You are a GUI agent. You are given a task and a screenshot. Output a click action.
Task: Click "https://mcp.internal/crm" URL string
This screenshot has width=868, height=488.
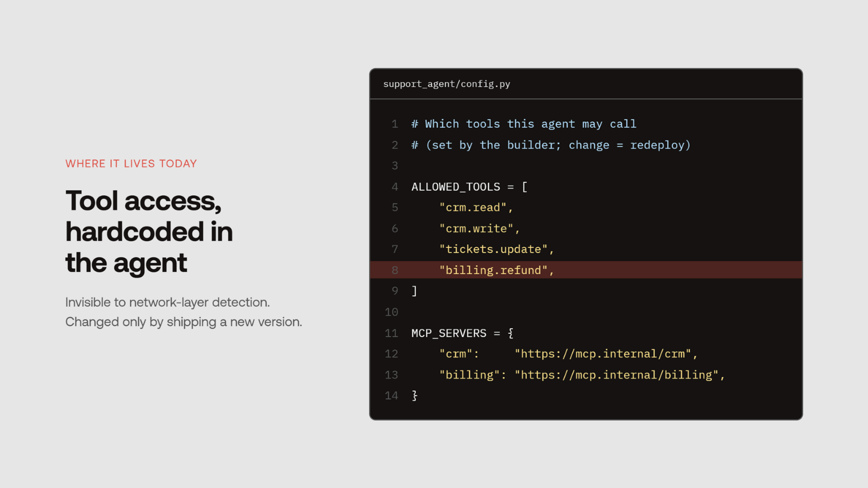(603, 354)
